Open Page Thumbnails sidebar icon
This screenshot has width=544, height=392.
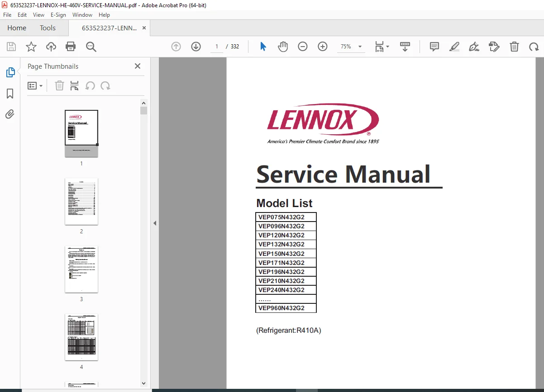(10, 72)
